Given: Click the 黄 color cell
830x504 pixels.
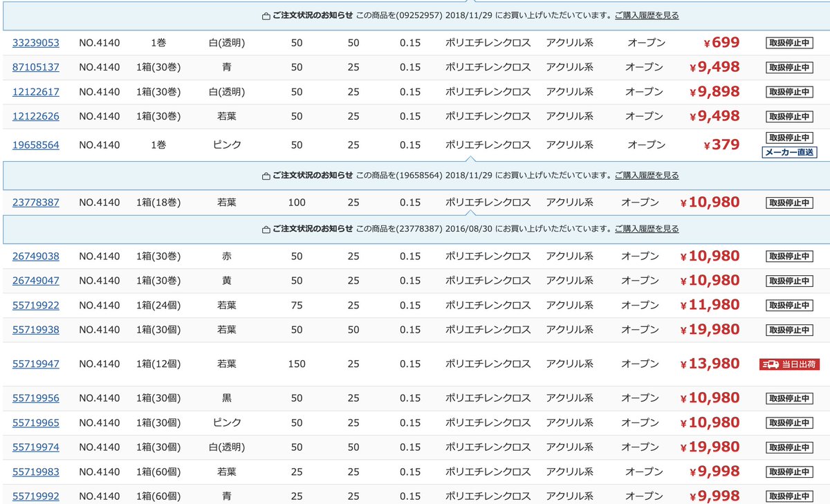Looking at the screenshot, I should tap(227, 281).
